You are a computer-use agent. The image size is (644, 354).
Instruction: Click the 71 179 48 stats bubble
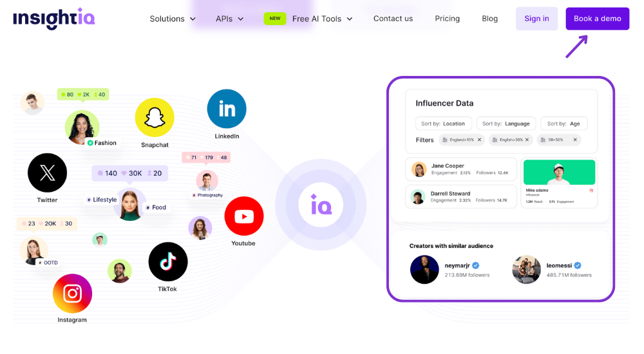[x=206, y=157]
